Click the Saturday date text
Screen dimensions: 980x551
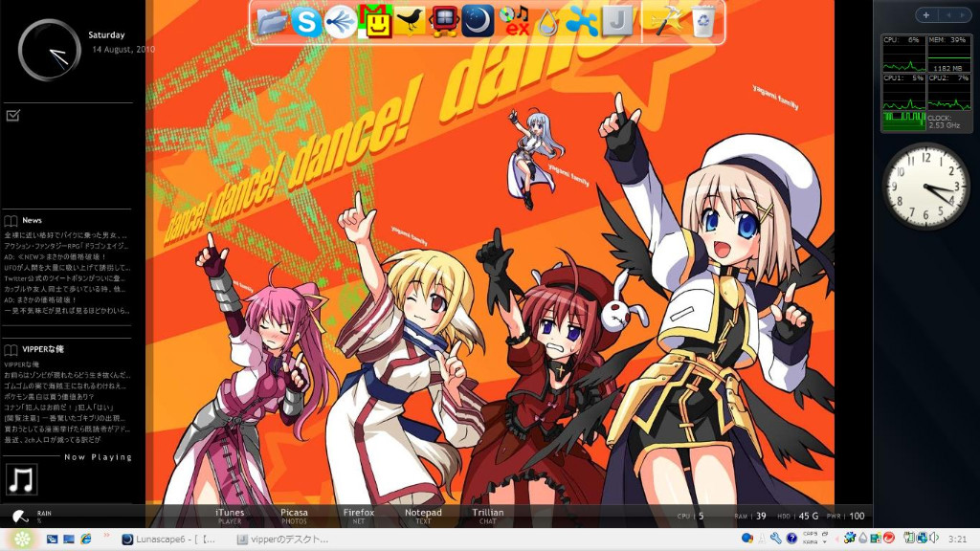(x=106, y=35)
